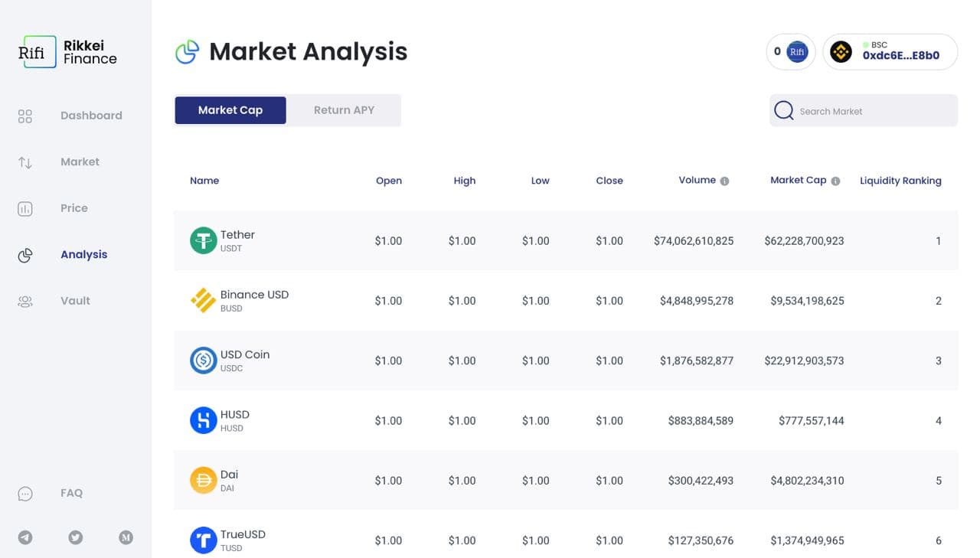Click the TrueUSD coin icon
Screen dimensions: 980x558
tap(204, 540)
